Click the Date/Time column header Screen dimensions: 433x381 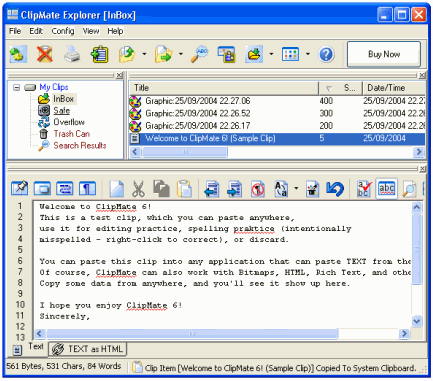(394, 88)
